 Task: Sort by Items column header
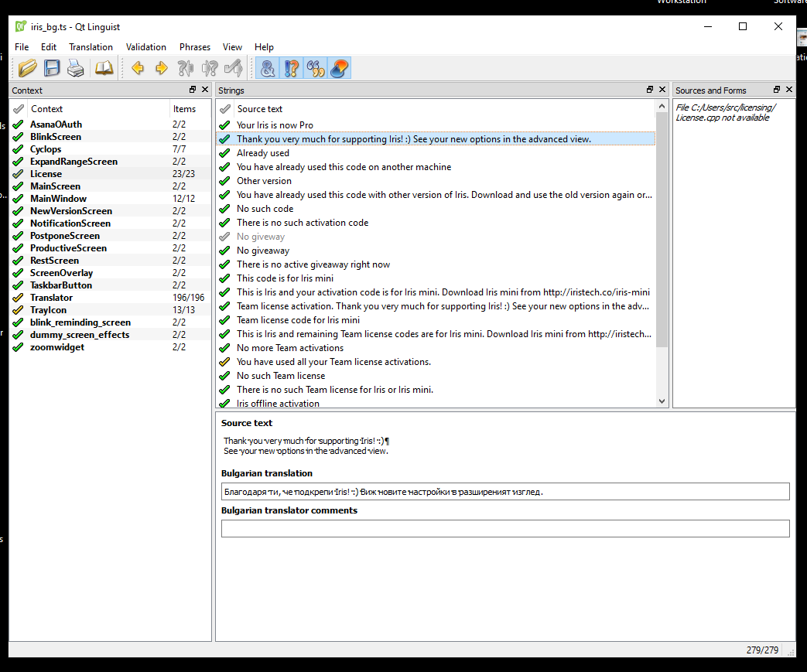pyautogui.click(x=190, y=108)
